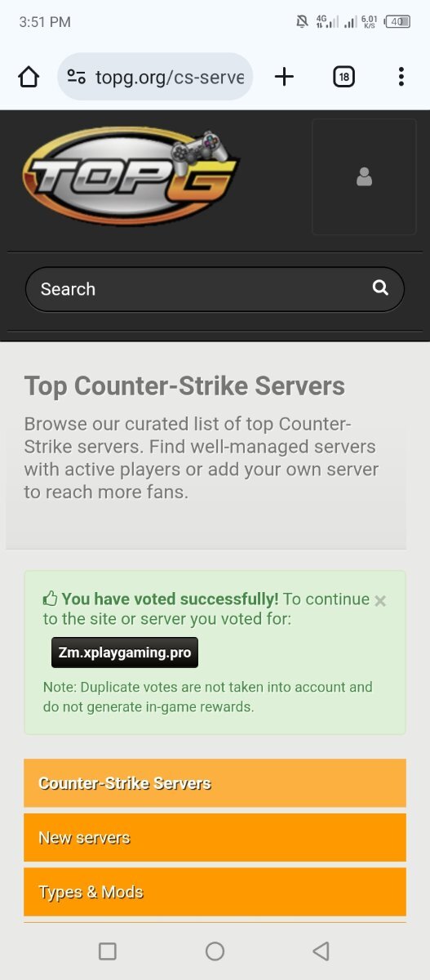Tap Android home circle button
Screen dimensions: 430x980
point(215,951)
